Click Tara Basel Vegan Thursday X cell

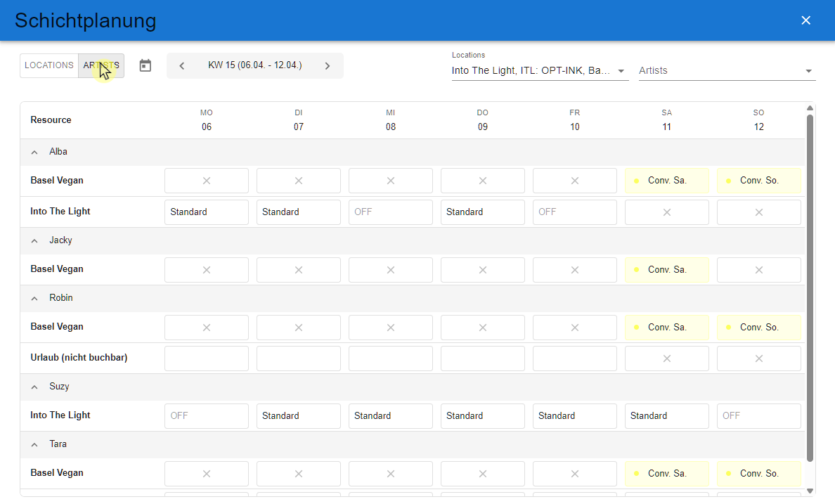[x=482, y=474]
